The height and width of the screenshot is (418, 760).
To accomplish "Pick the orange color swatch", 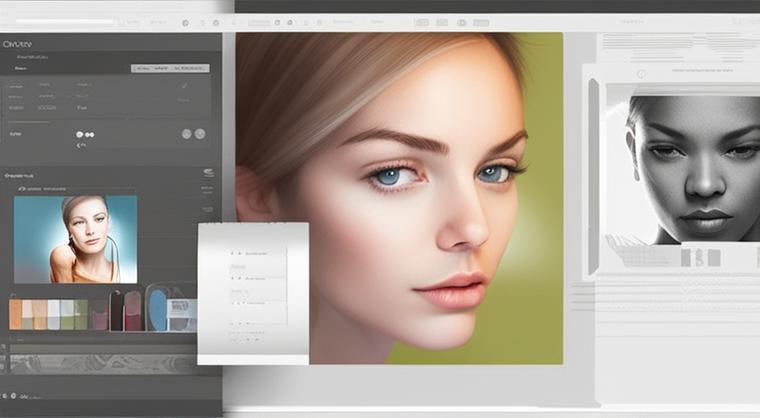I will (x=16, y=314).
